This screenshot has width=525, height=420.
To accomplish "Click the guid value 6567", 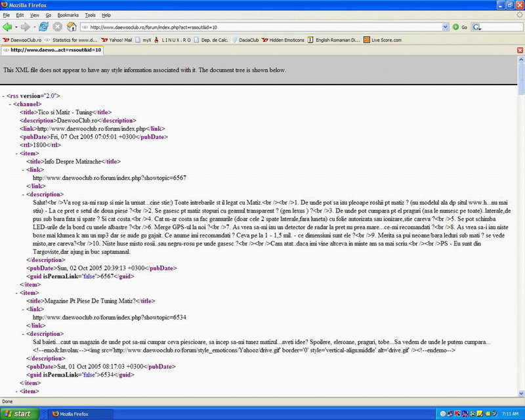I will pos(107,276).
